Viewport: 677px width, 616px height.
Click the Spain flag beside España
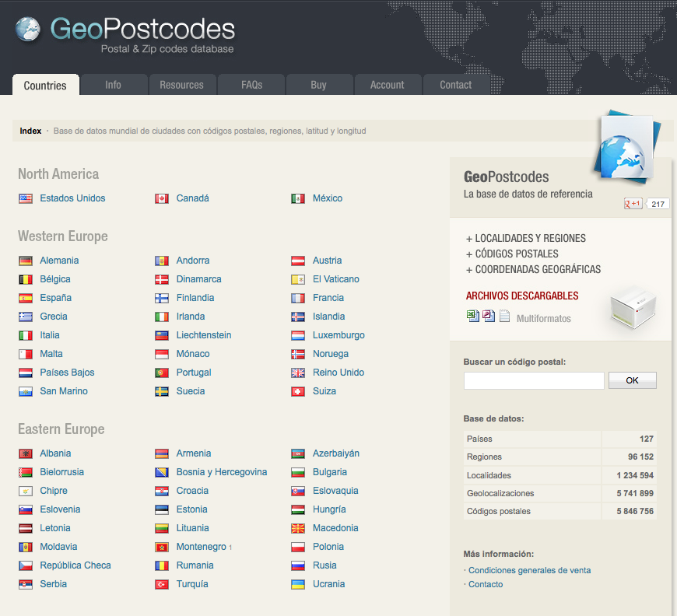(x=26, y=298)
